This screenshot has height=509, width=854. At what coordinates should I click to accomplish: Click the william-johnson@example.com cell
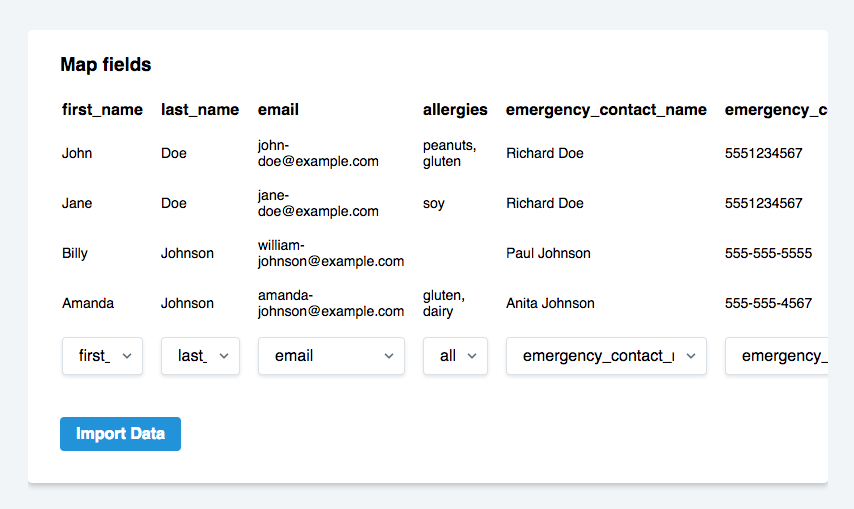point(331,253)
